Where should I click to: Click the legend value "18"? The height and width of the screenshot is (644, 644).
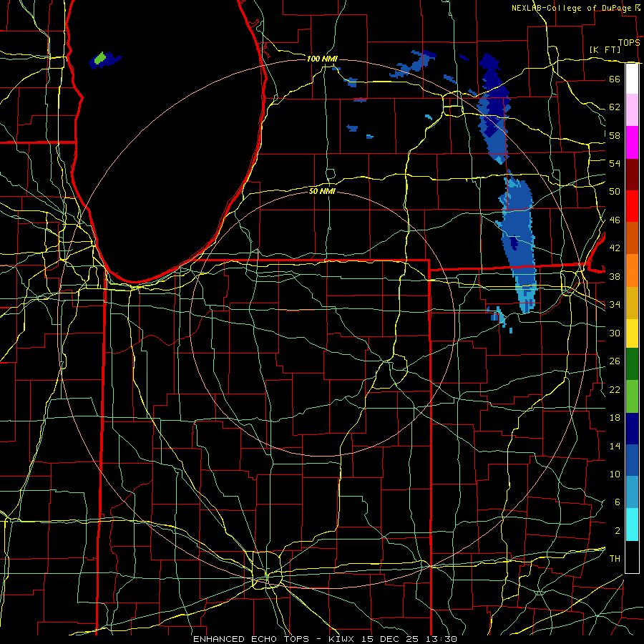pos(615,418)
